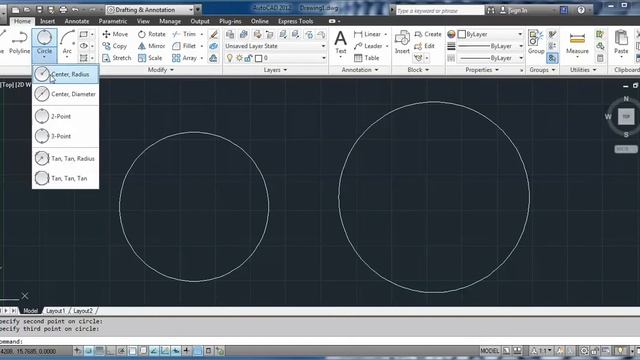The image size is (640, 360).
Task: Open the object color ByLayer dropdown
Action: click(490, 34)
